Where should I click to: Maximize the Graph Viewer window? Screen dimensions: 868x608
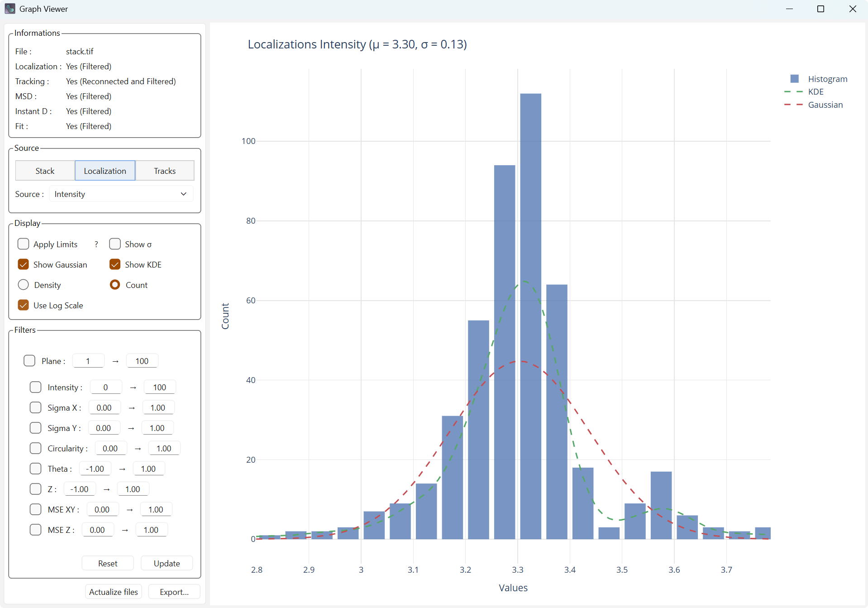click(820, 9)
